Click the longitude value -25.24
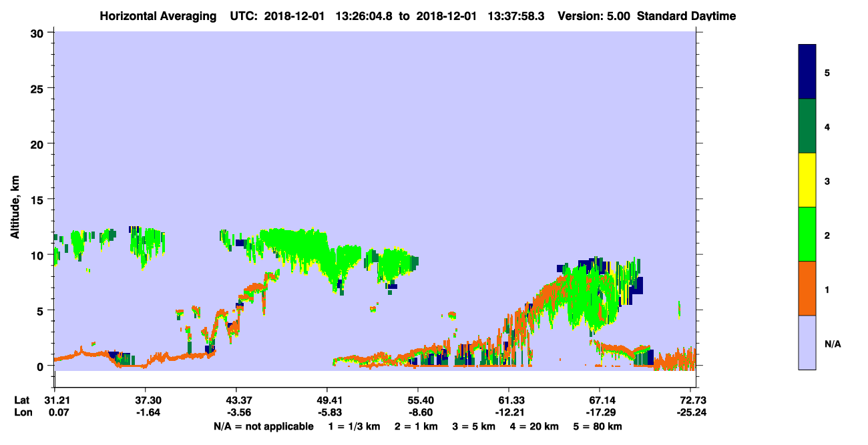 coord(690,412)
